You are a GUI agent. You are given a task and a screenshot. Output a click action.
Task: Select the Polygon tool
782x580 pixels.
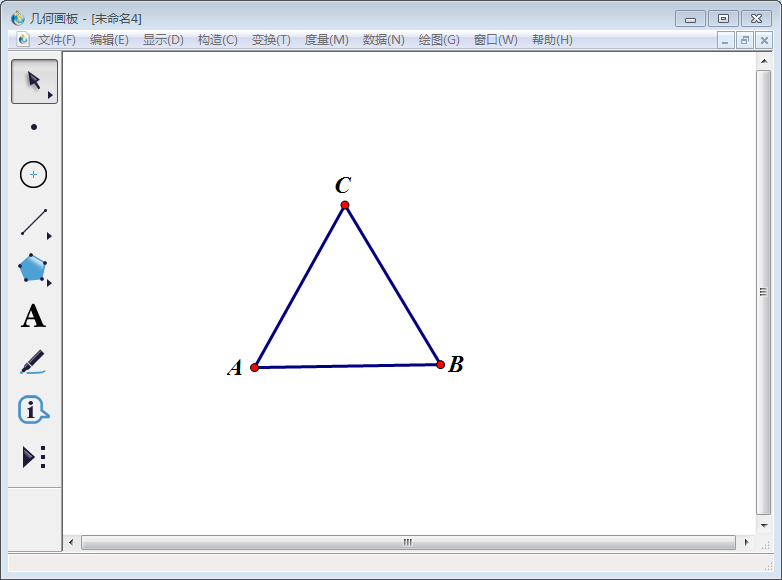[32, 268]
